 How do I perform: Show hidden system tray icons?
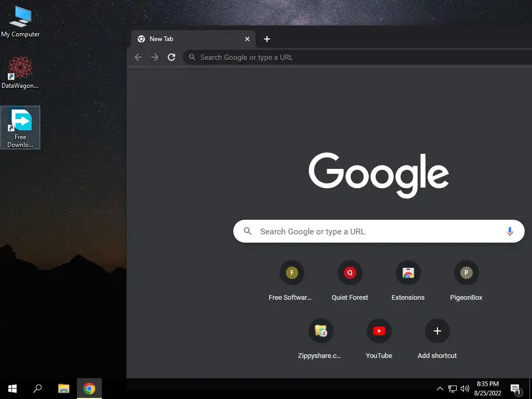(440, 389)
